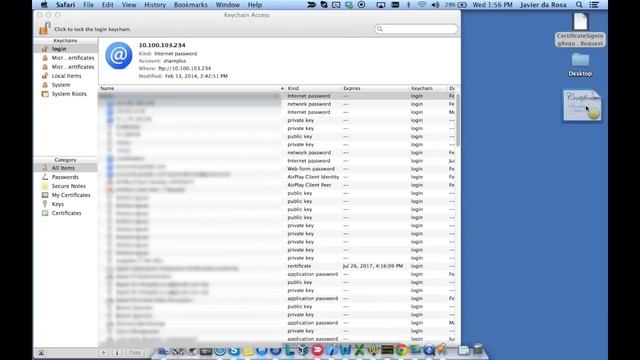Open the History menu

155,5
